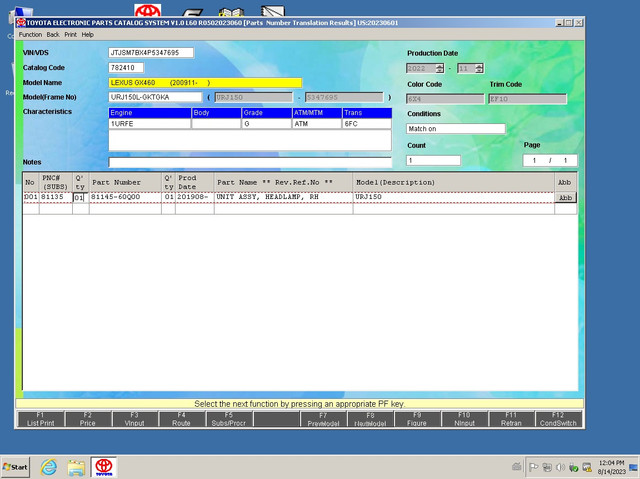Click the grayed URJ150 frame field
The height and width of the screenshot is (479, 640).
coord(253,98)
